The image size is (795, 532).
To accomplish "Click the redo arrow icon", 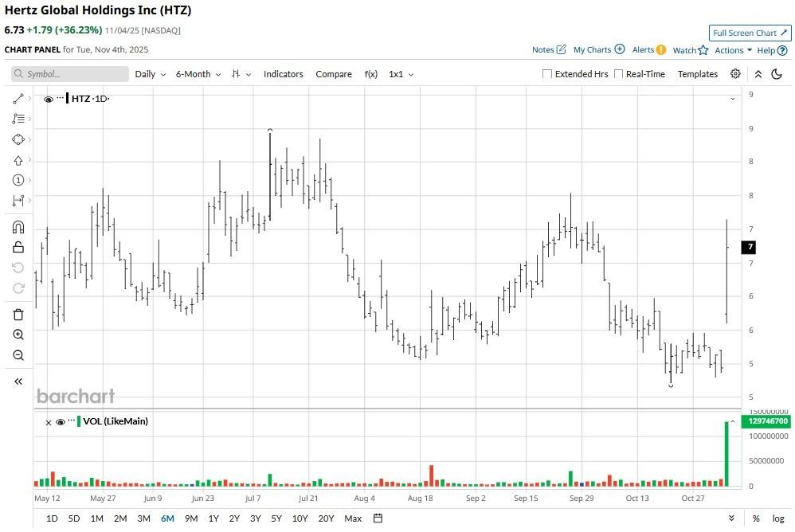I will [x=18, y=288].
